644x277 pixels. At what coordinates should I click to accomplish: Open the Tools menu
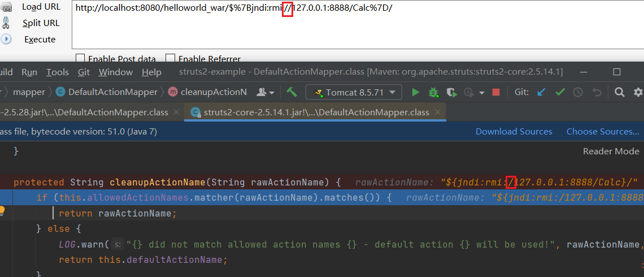pyautogui.click(x=58, y=72)
